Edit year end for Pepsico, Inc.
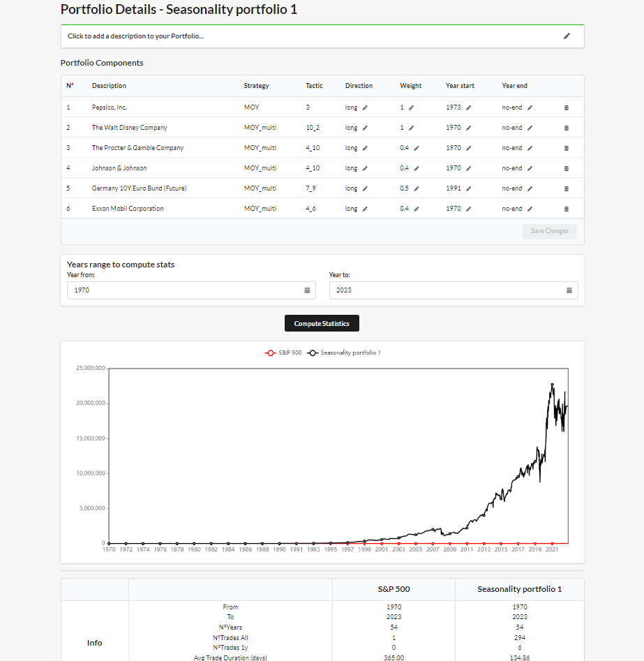The width and height of the screenshot is (644, 661). 530,108
